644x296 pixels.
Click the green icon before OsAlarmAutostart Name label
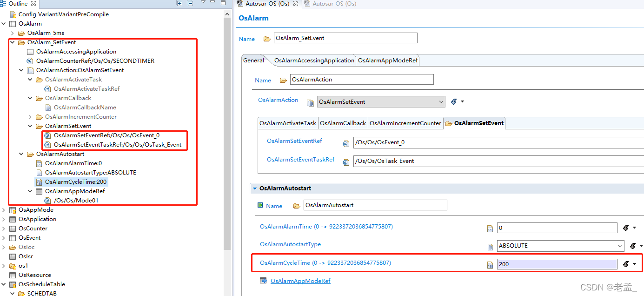pos(260,205)
